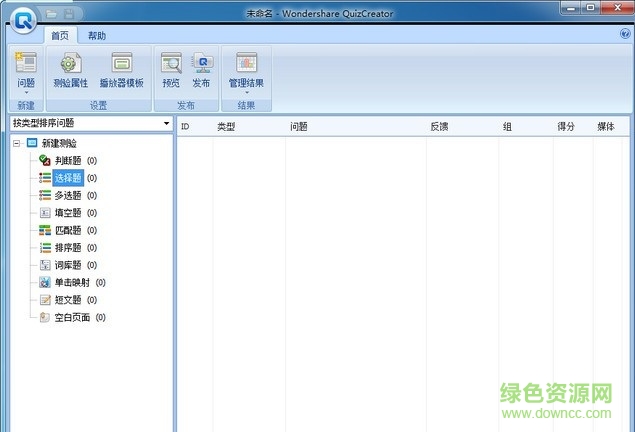
Task: Open 管理结果 manage results icon
Action: [247, 63]
